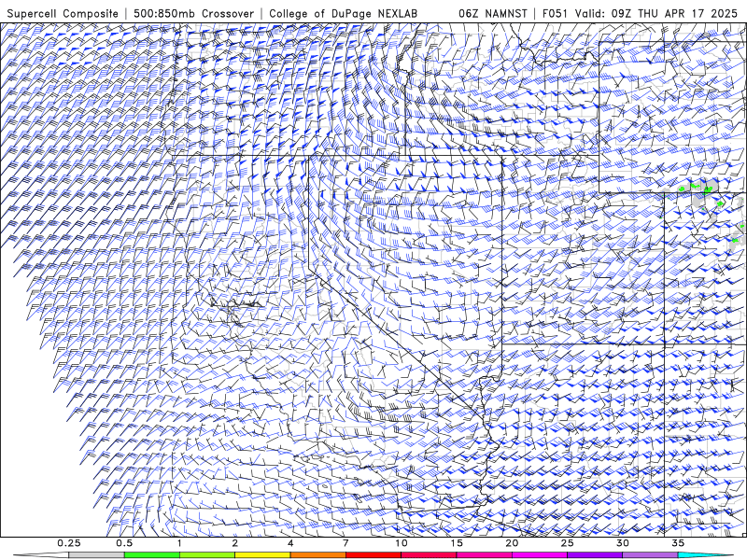Screen dimensions: 747x560
Task: Click the '15' color scale value
Action: click(457, 543)
